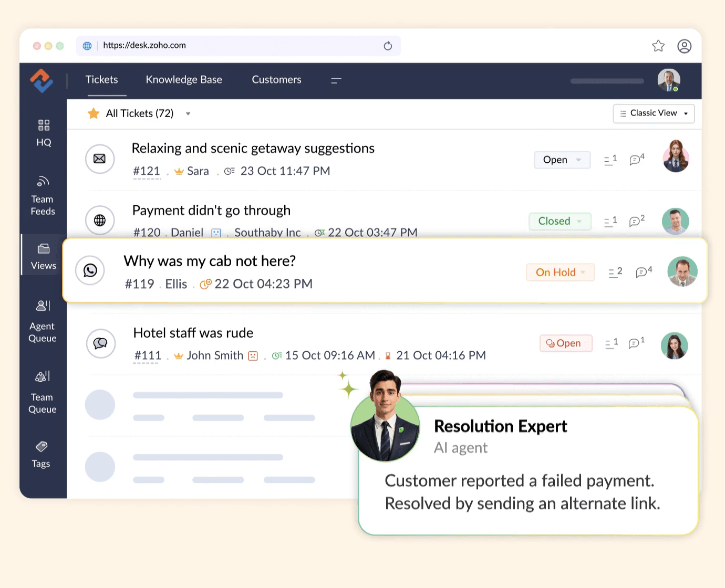Select Agent Queue in the sidebar
The width and height of the screenshot is (725, 588).
point(42,320)
